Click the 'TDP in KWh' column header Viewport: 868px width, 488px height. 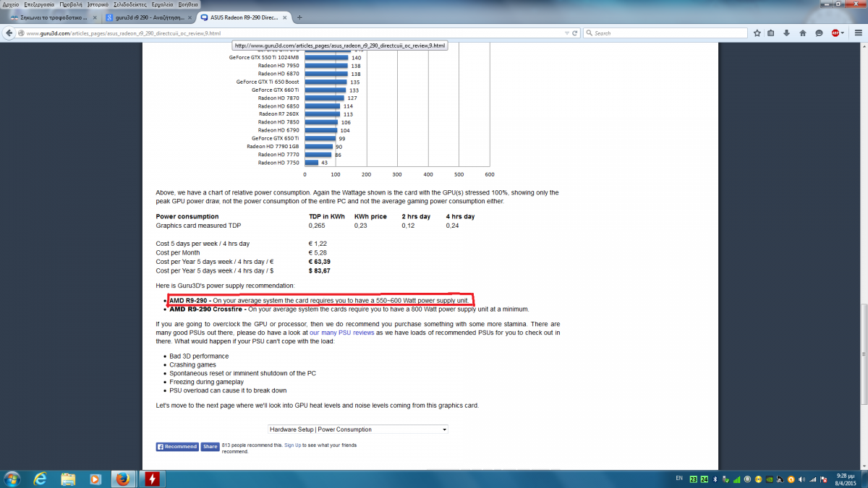[x=326, y=217]
